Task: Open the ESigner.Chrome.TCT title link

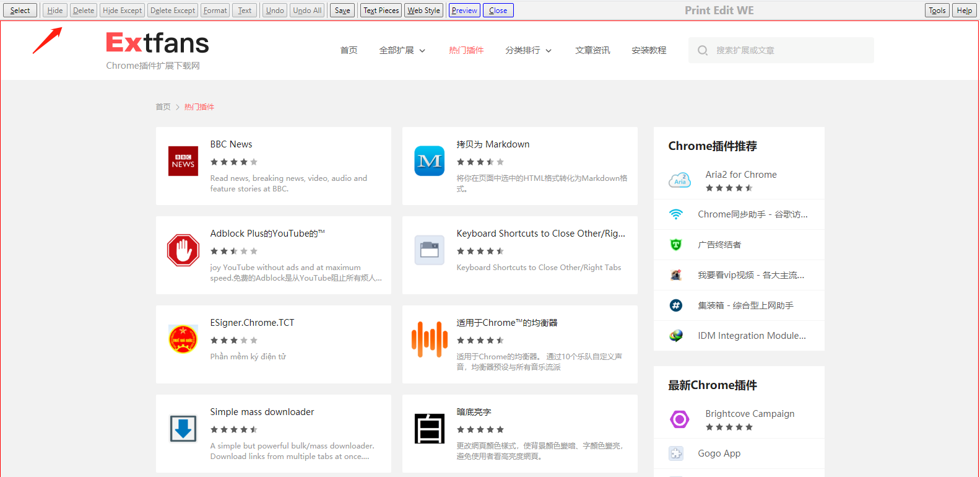Action: [252, 323]
